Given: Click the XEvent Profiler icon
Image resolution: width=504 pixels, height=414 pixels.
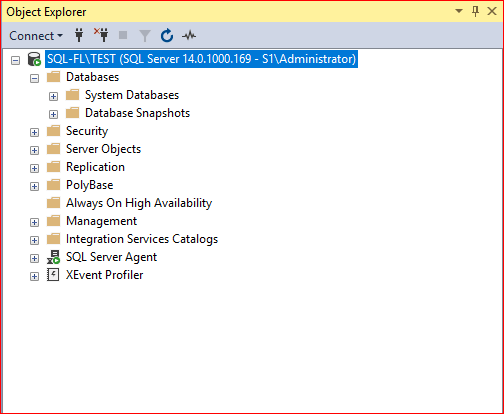Looking at the screenshot, I should pyautogui.click(x=53, y=275).
